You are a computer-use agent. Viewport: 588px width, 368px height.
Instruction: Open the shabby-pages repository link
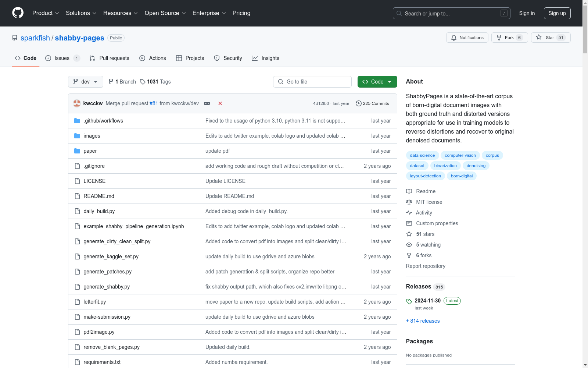coord(79,38)
